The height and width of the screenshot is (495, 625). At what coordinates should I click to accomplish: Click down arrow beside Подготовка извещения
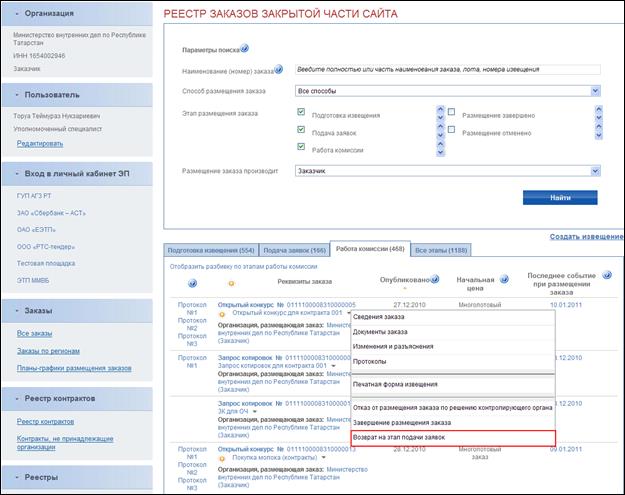440,117
